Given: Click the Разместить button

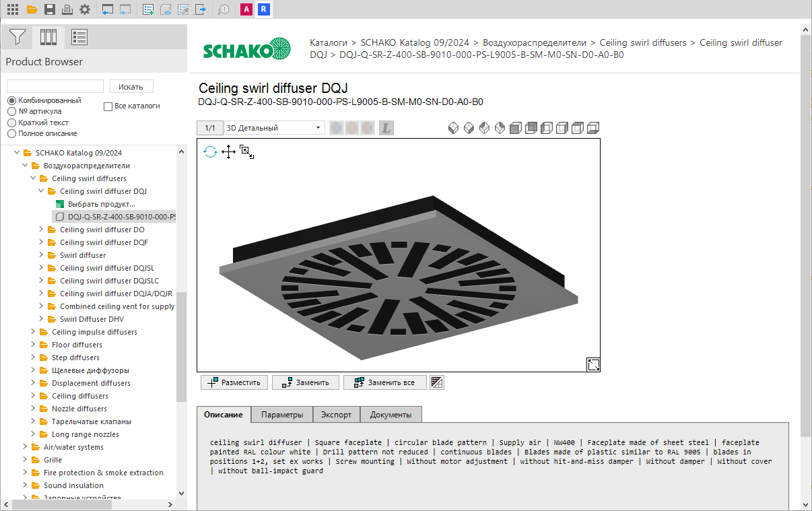Looking at the screenshot, I should click(234, 382).
